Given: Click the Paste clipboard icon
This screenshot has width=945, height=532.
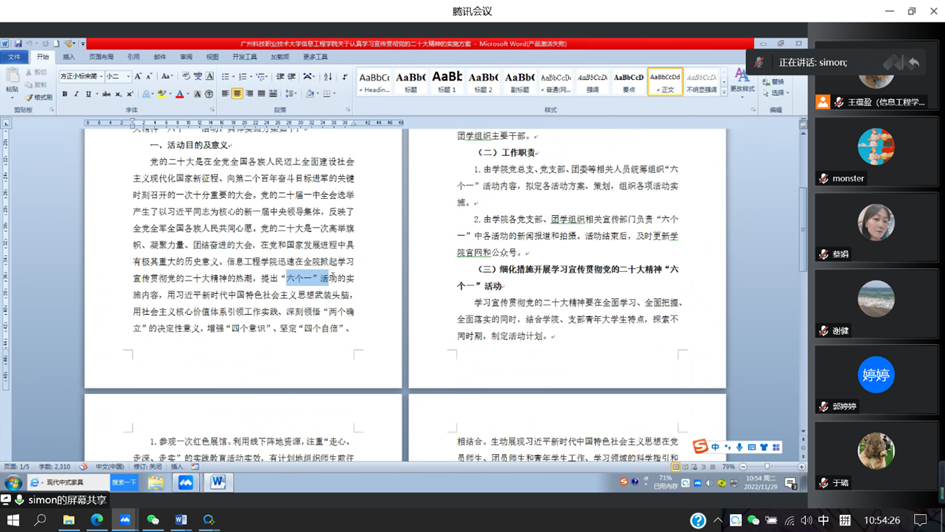Looking at the screenshot, I should 12,82.
